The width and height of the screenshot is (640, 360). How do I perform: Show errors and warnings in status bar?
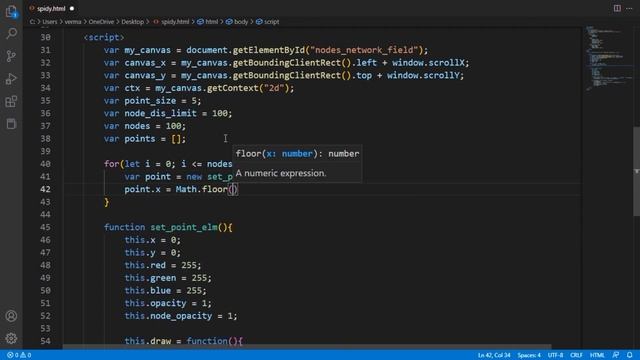pos(19,355)
